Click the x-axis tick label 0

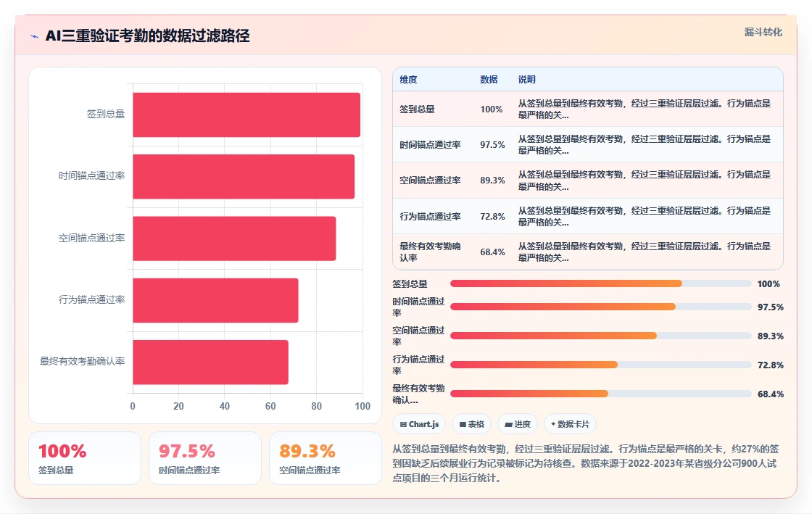(x=133, y=406)
